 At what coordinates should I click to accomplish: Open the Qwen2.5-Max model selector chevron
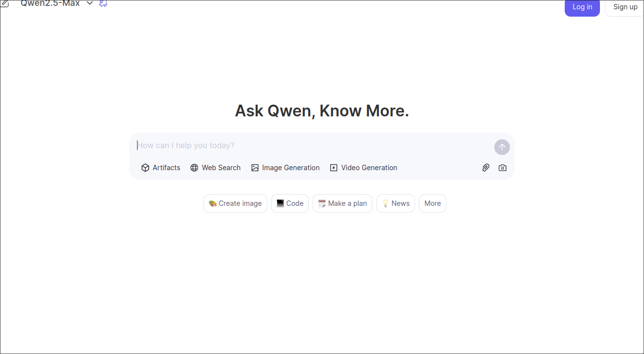(x=90, y=3)
